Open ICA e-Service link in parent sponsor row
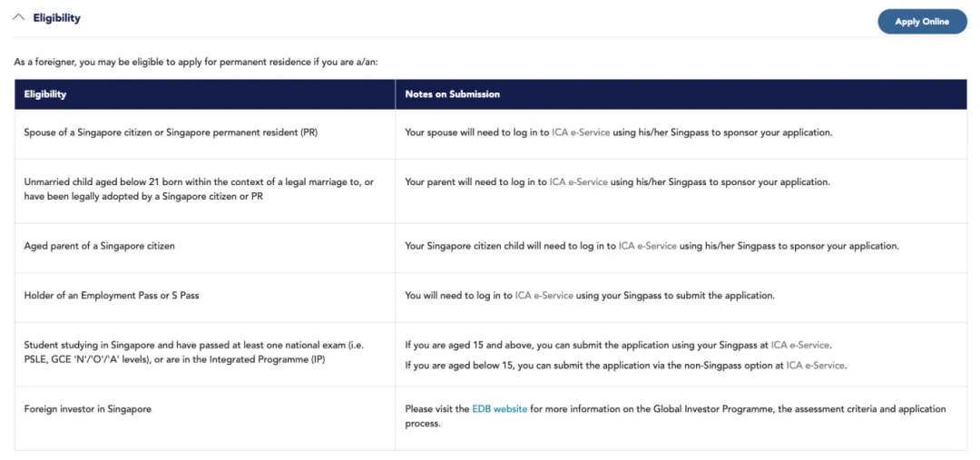This screenshot has width=980, height=460. coord(578,182)
